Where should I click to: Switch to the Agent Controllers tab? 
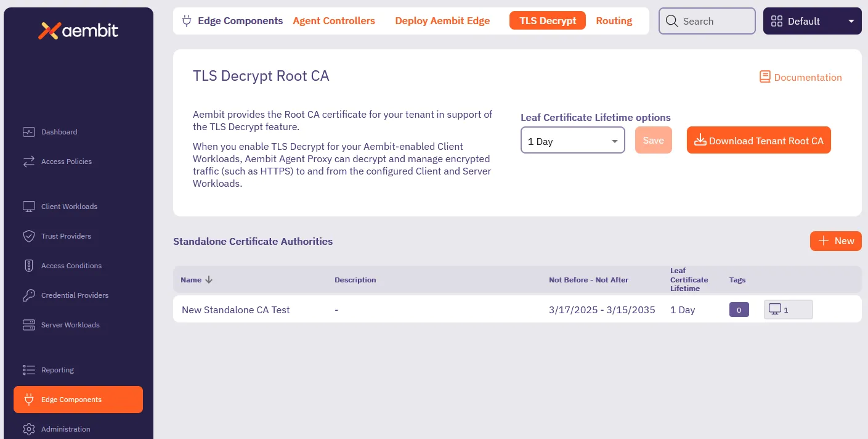point(333,20)
